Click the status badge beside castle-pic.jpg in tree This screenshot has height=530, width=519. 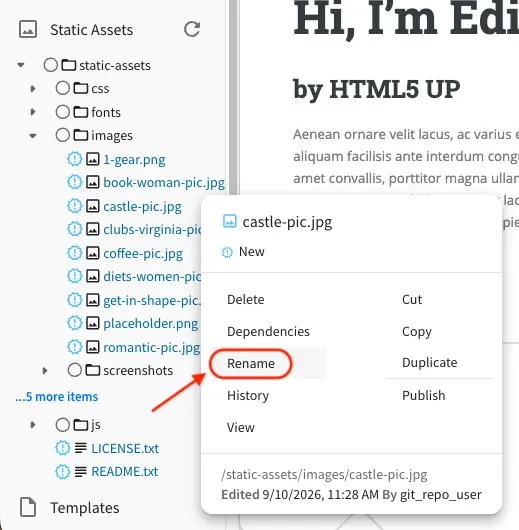[74, 206]
